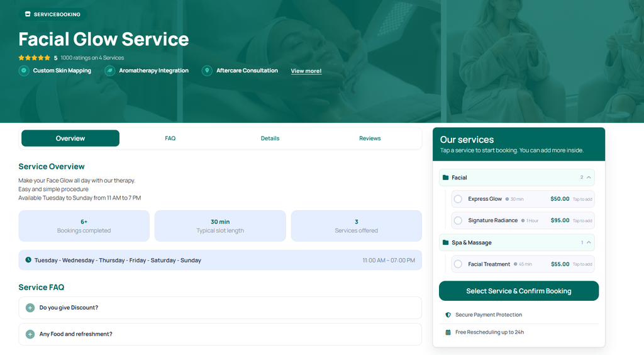Open the FAQ tab
The image size is (644, 355).
[x=170, y=138]
